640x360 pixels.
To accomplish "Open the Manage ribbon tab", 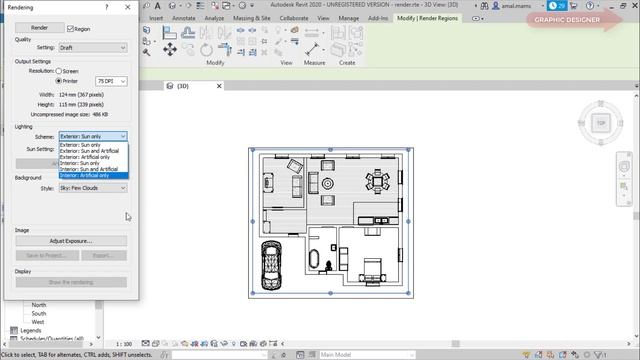I will tap(349, 18).
